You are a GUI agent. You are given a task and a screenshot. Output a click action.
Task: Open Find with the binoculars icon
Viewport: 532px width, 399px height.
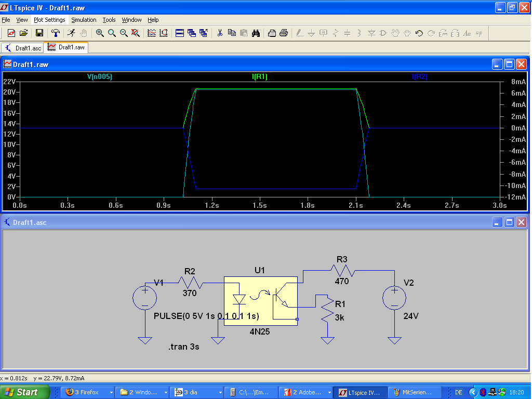tap(256, 33)
